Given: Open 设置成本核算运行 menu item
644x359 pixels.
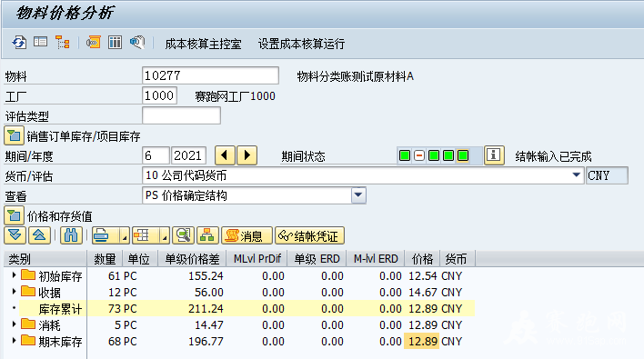Looking at the screenshot, I should click(x=301, y=44).
